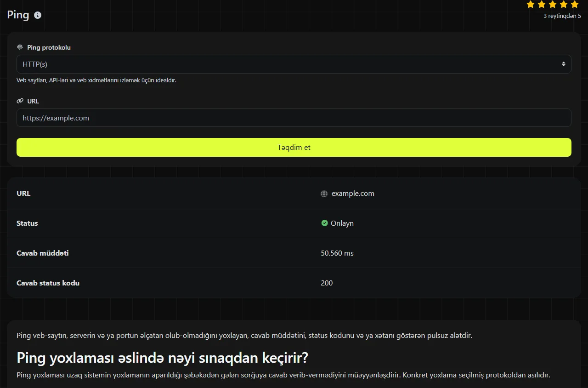Rate with the second star
Screen dimensions: 588x388
click(542, 5)
